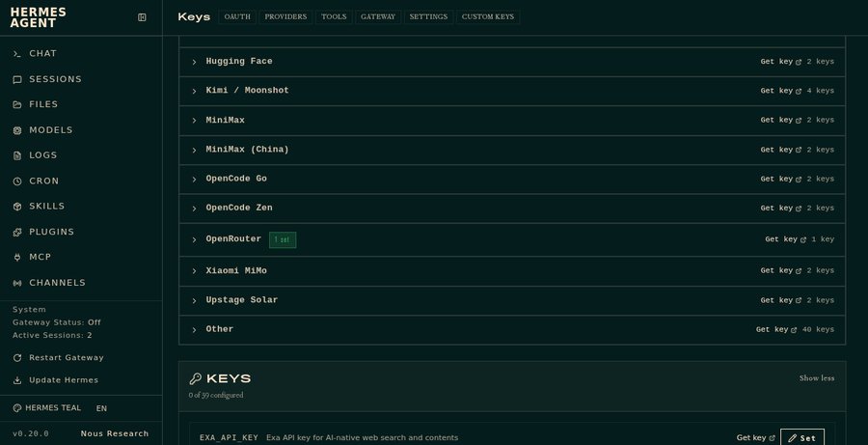Image resolution: width=868 pixels, height=445 pixels.
Task: Click the Set button for EXA_API_KEY
Action: [802, 437]
